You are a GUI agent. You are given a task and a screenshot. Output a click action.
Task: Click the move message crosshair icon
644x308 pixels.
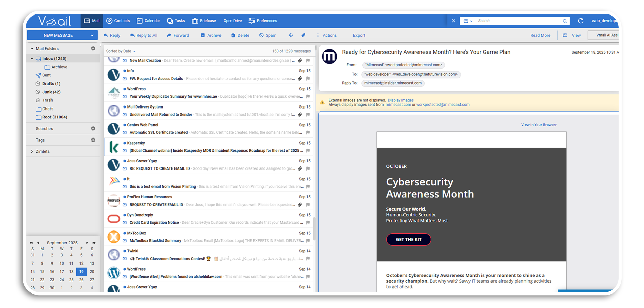[x=291, y=35]
